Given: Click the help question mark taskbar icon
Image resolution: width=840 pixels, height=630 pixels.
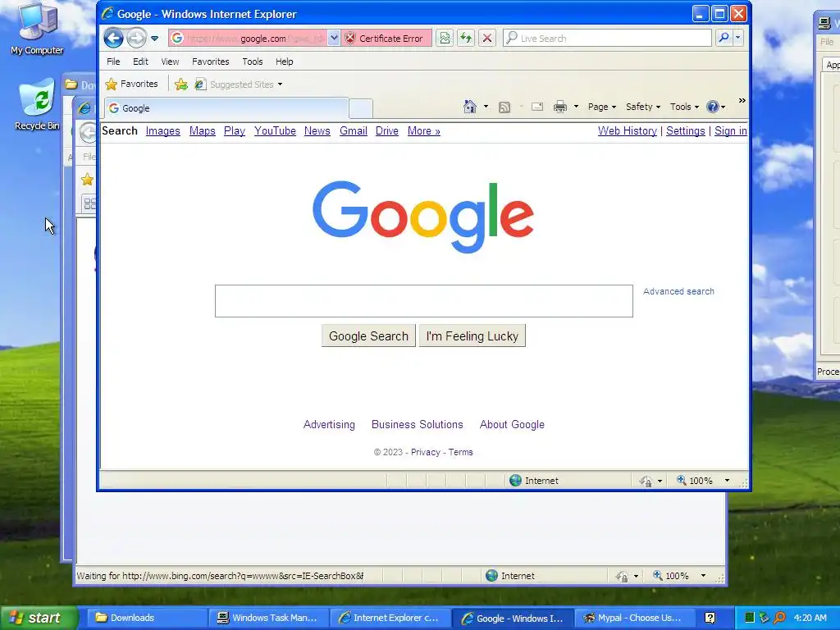Looking at the screenshot, I should pos(710,619).
